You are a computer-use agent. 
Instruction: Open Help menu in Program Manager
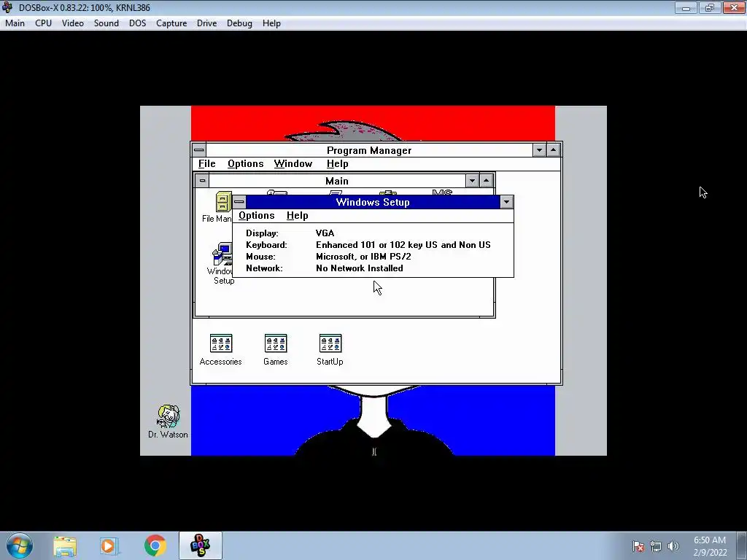click(337, 164)
